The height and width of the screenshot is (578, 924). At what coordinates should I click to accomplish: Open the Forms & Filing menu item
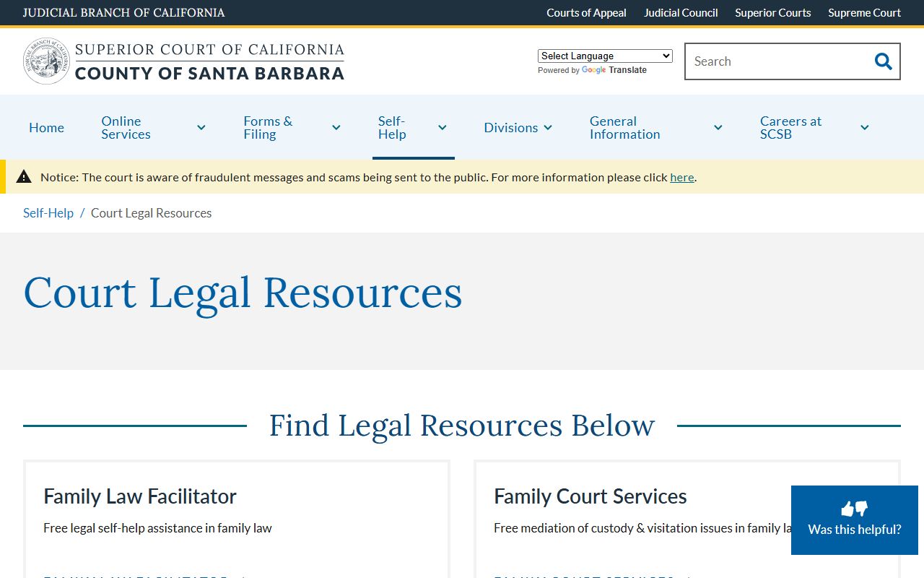pyautogui.click(x=268, y=128)
